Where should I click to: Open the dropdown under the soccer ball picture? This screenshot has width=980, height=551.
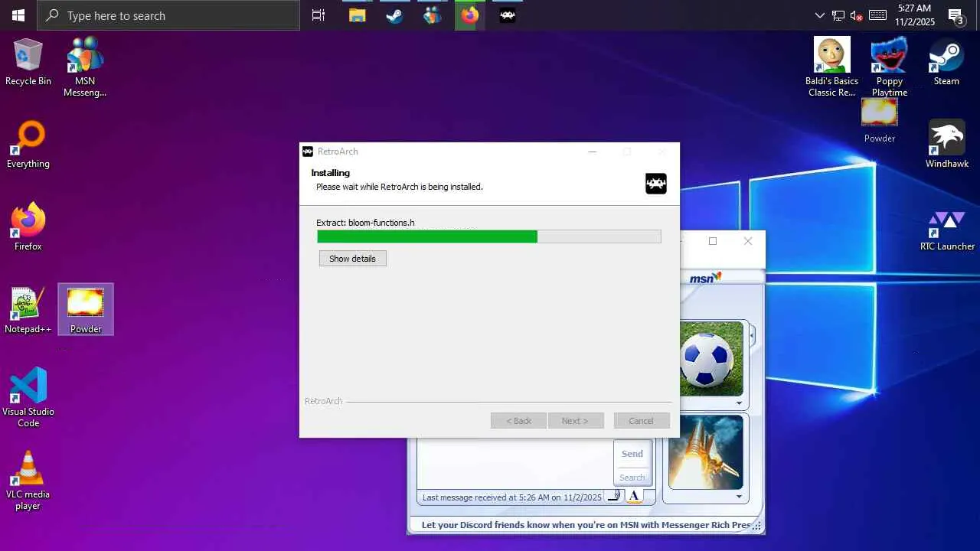[739, 403]
